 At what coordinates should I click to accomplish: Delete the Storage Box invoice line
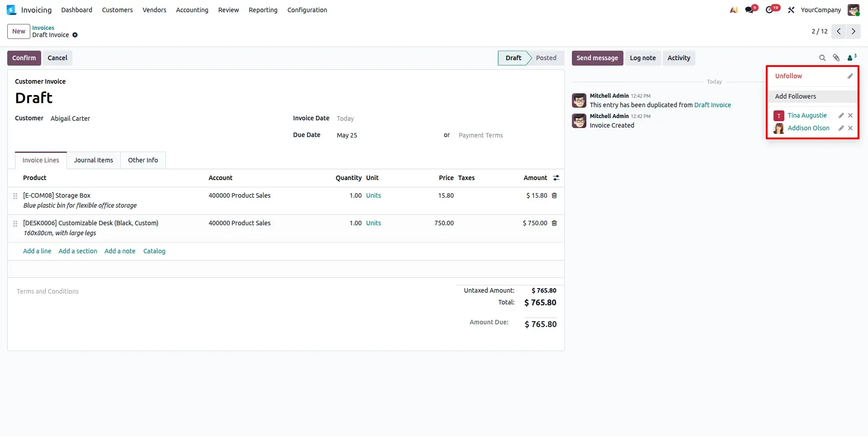pyautogui.click(x=554, y=195)
